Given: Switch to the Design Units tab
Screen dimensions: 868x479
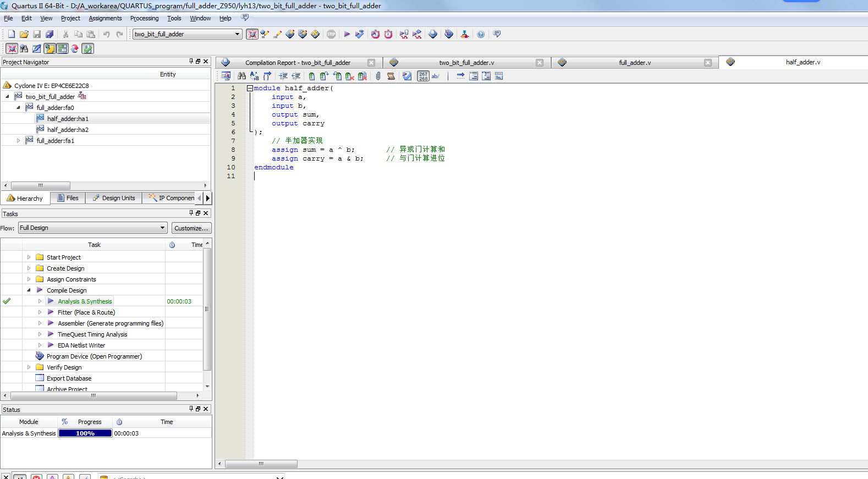Looking at the screenshot, I should [114, 198].
